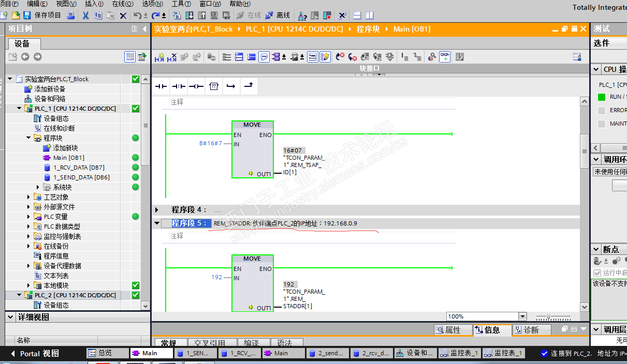The height and width of the screenshot is (364, 627).
Task: Open 设备和网络 item
Action: (50, 99)
